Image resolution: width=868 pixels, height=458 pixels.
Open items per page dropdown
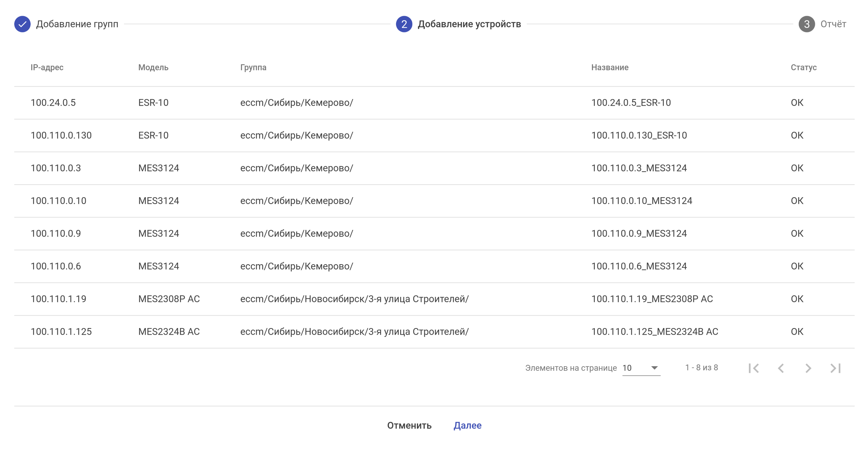pos(641,368)
